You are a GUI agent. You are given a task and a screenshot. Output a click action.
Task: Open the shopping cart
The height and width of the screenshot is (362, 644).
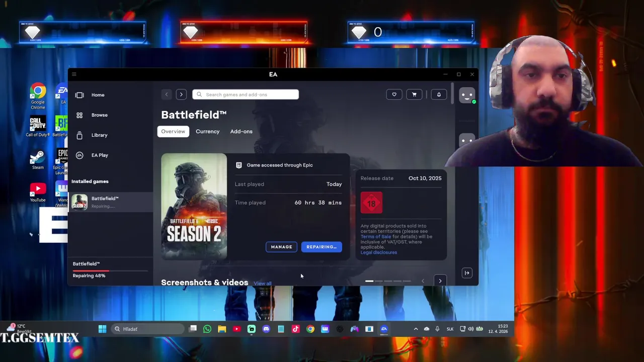pos(414,95)
